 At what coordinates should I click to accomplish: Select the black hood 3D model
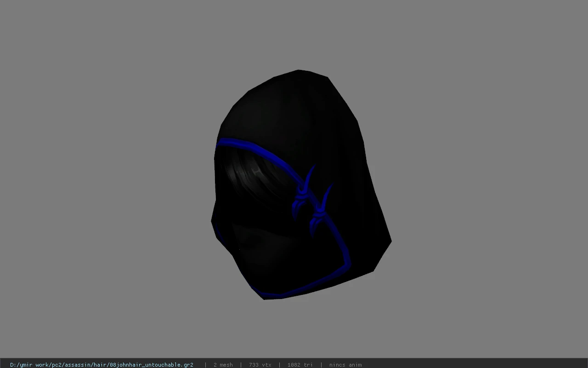pos(301,185)
